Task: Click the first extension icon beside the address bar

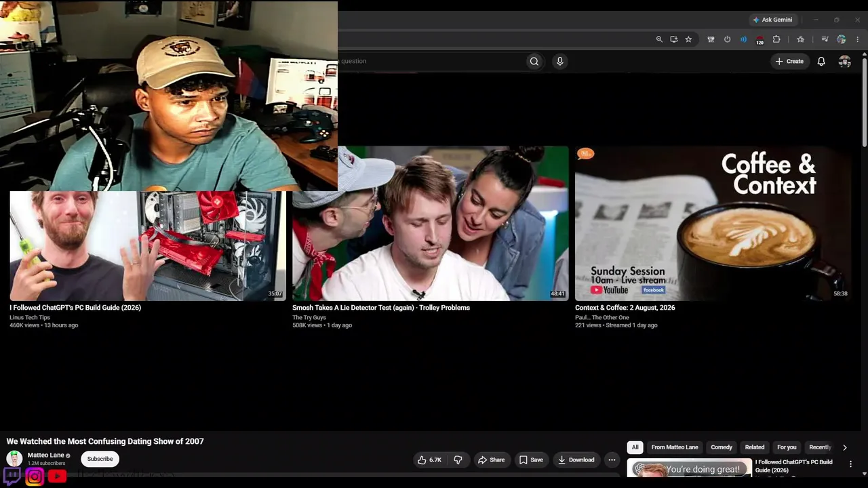Action: 711,39
